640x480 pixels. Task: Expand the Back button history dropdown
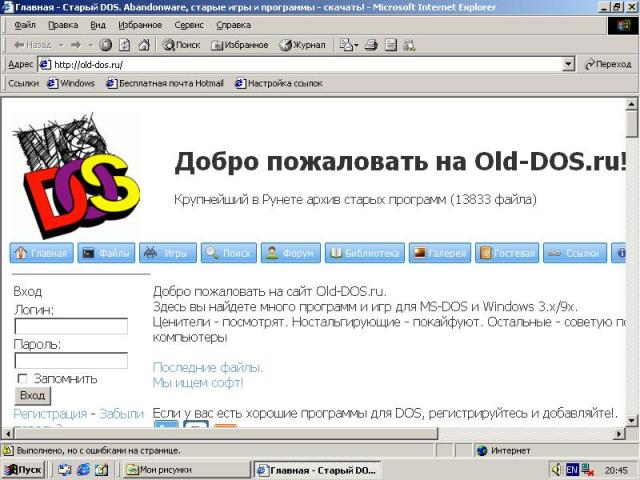61,44
